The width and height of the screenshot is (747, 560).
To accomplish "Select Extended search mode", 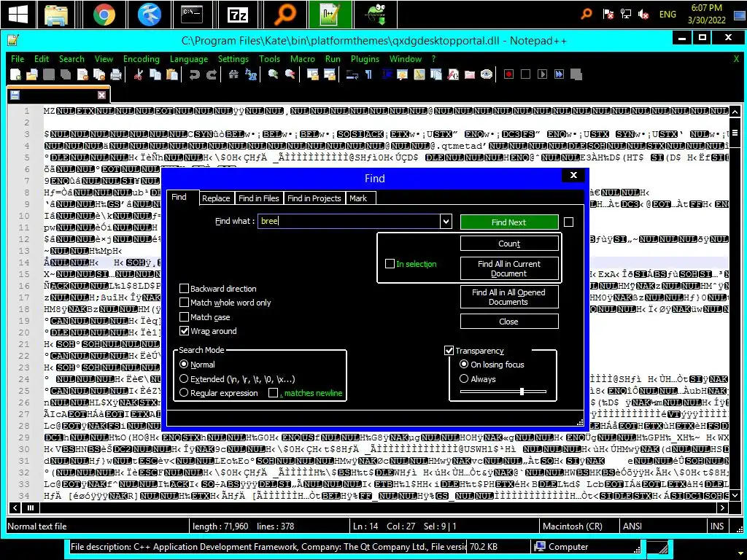I will click(184, 378).
